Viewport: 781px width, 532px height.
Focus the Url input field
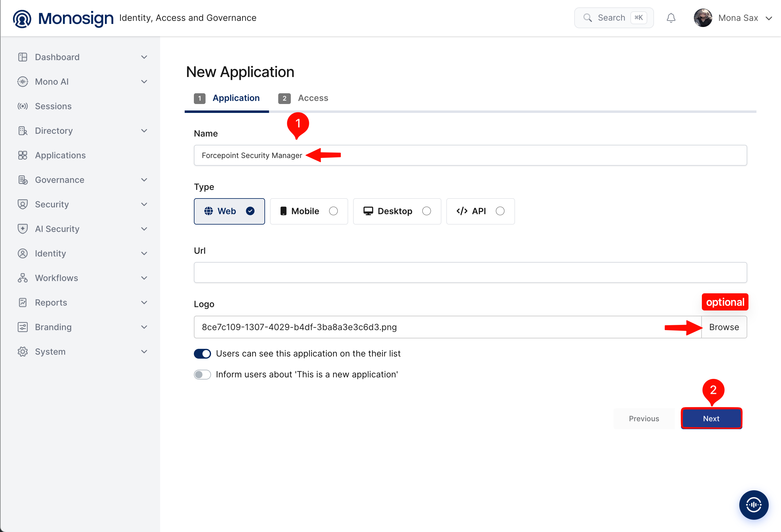(470, 272)
